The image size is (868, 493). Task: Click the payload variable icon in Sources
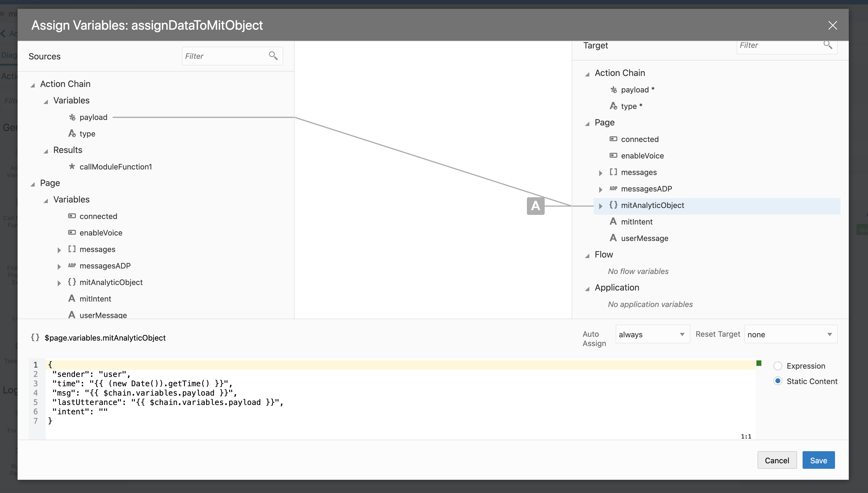pyautogui.click(x=72, y=117)
